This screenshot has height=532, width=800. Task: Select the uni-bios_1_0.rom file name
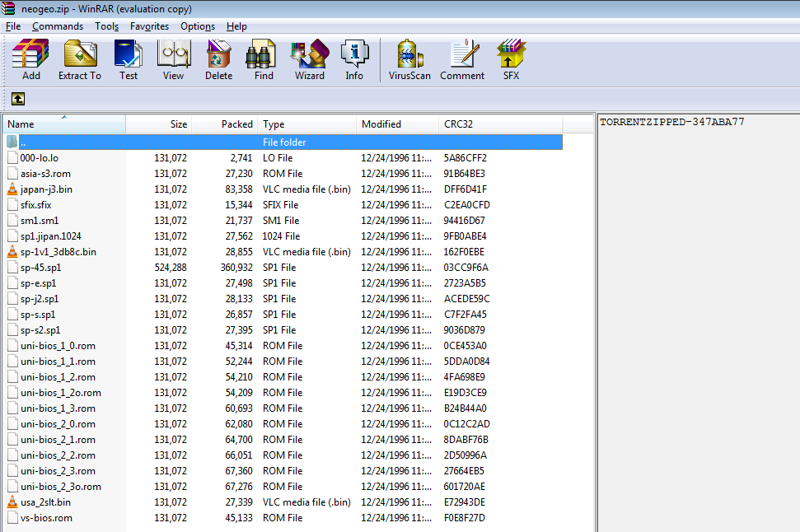point(58,346)
